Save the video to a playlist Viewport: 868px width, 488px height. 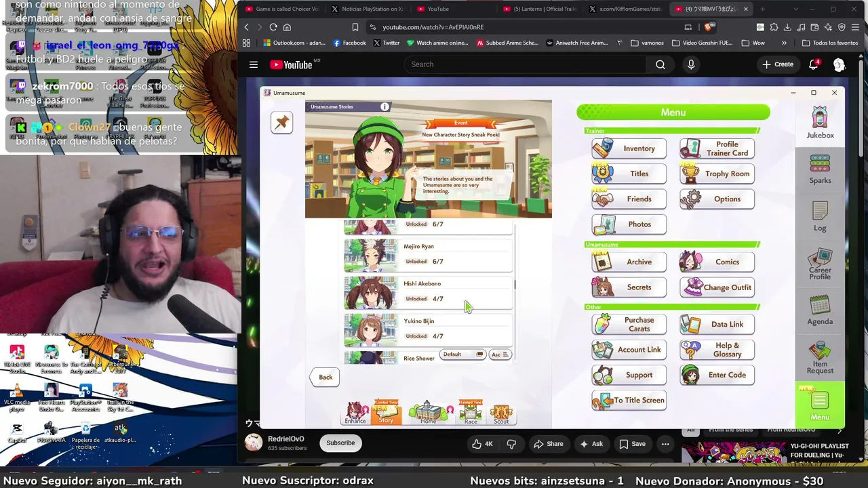(x=632, y=444)
